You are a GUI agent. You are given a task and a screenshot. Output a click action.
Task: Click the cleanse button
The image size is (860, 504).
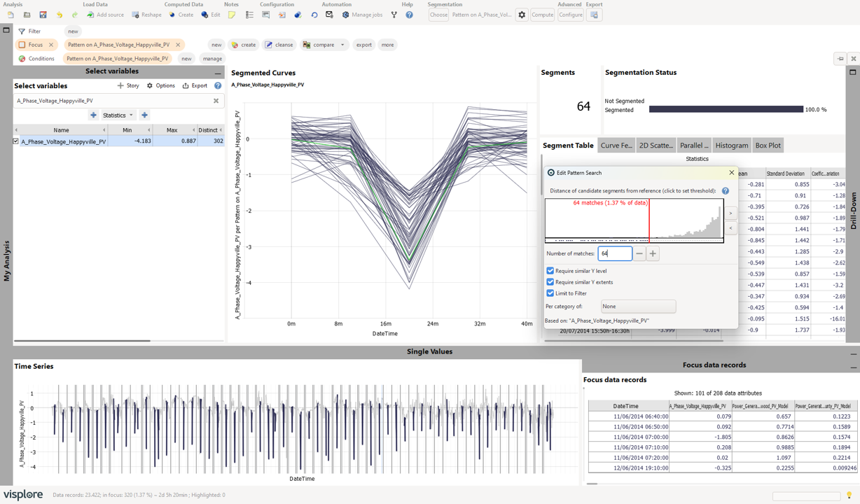point(279,45)
